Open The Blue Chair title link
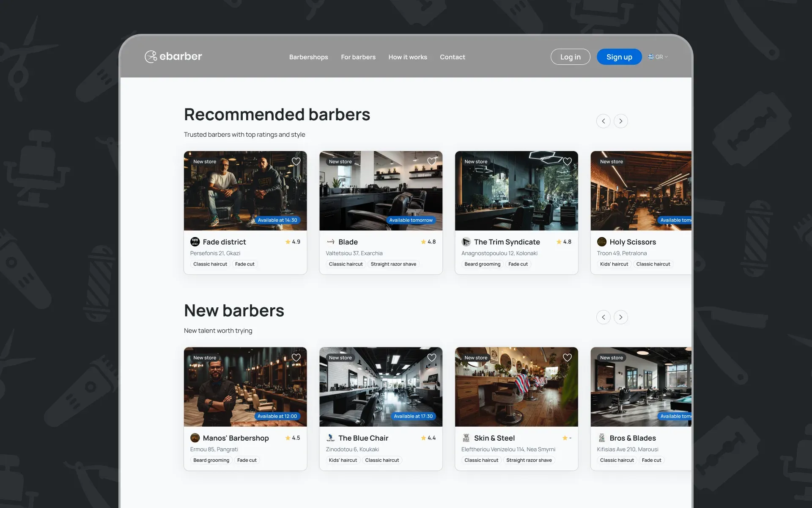This screenshot has height=508, width=812. tap(363, 438)
